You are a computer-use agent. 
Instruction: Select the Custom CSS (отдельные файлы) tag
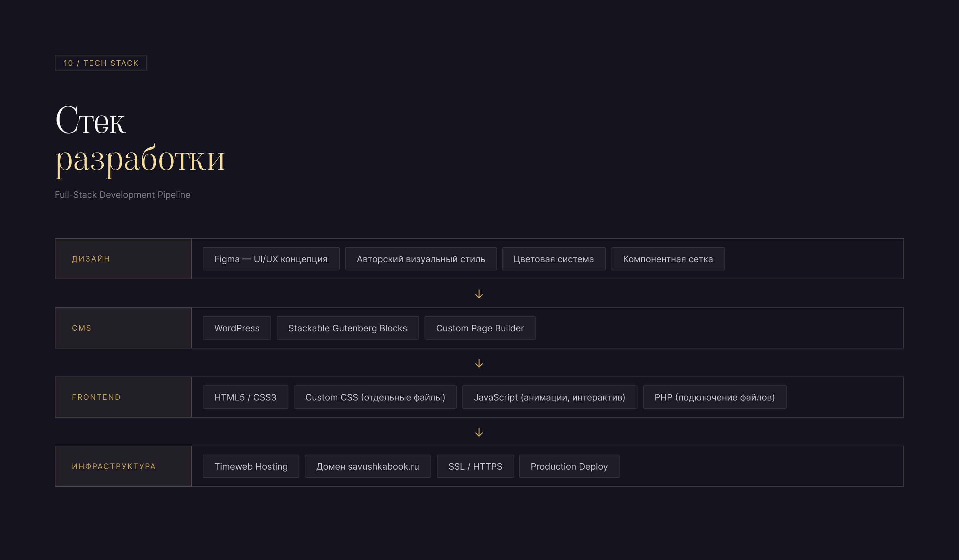[375, 397]
